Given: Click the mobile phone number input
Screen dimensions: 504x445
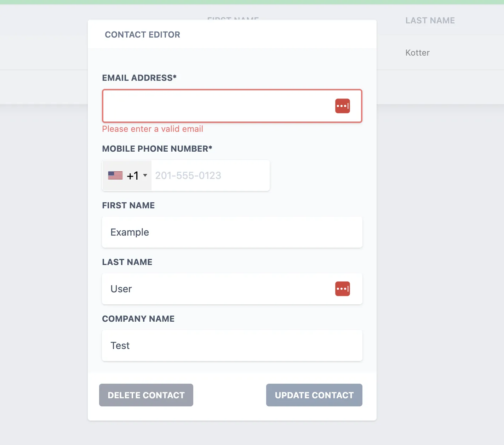Looking at the screenshot, I should (x=210, y=175).
